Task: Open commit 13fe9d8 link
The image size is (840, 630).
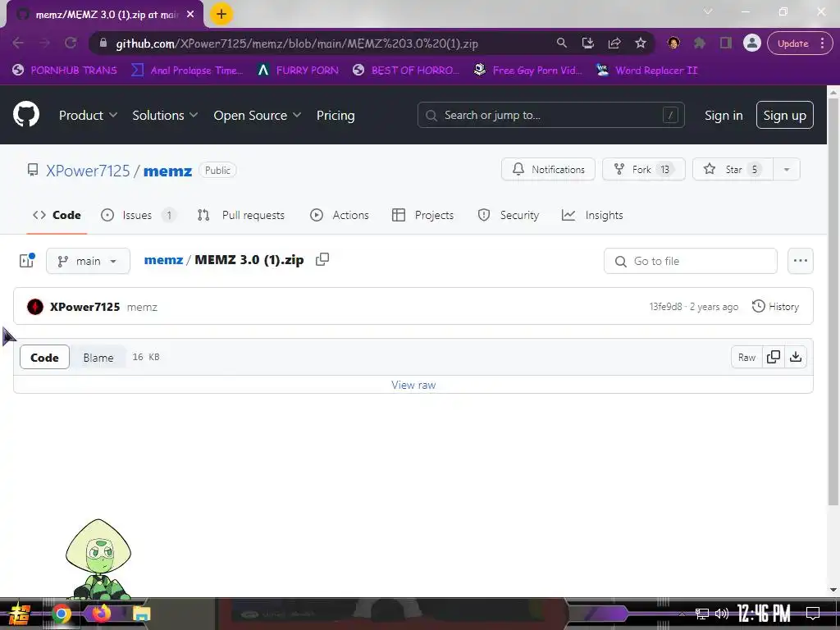Action: click(x=665, y=307)
